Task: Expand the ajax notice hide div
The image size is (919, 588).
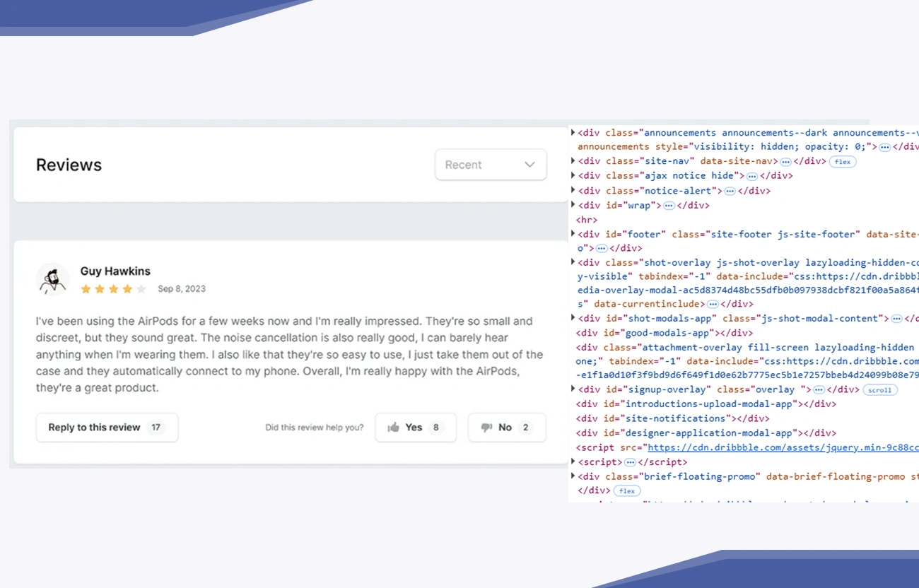Action: pos(573,175)
